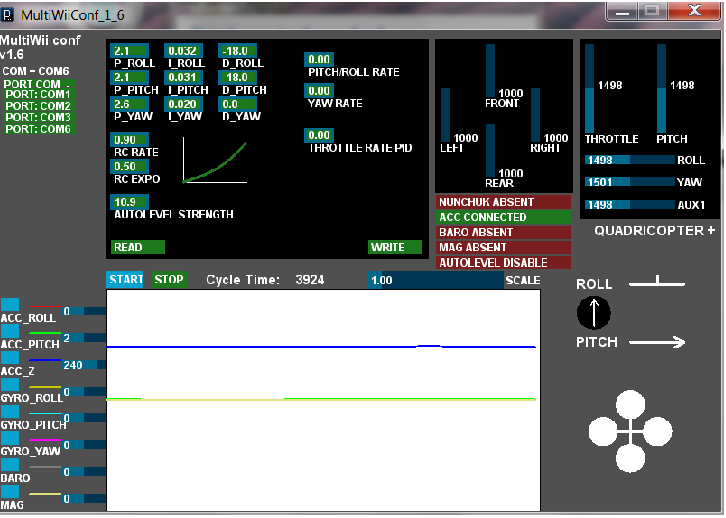Click the FRONT motor output bar

[x=490, y=71]
